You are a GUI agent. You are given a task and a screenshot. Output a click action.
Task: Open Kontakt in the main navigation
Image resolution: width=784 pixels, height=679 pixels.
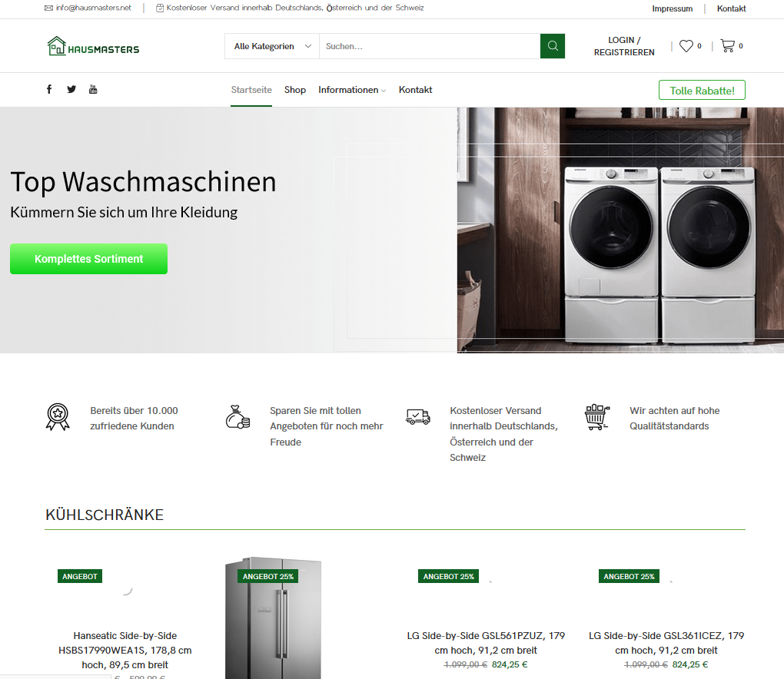pos(416,90)
